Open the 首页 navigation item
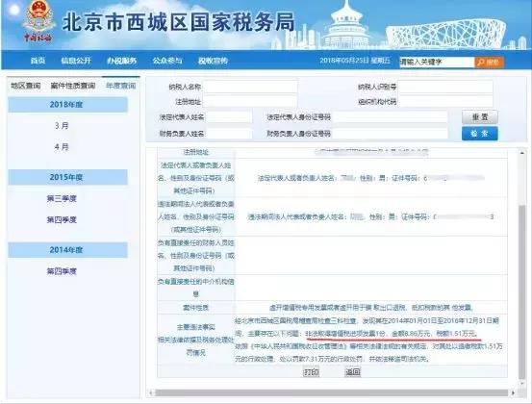This screenshot has height=404, width=532. (38, 61)
